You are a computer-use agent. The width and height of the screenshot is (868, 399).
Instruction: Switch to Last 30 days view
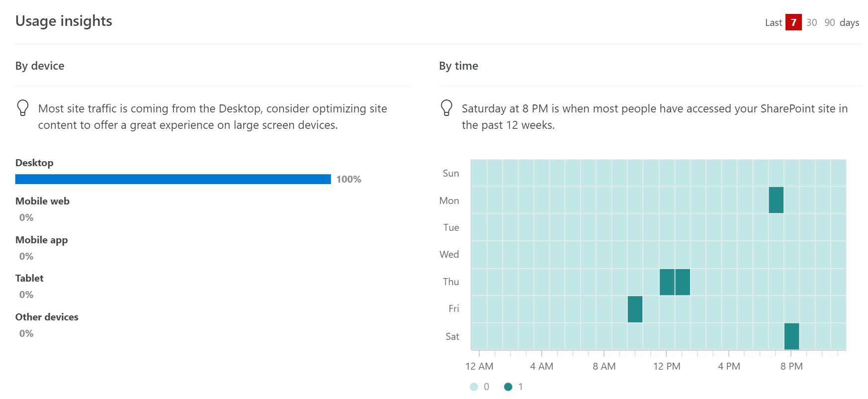(812, 22)
